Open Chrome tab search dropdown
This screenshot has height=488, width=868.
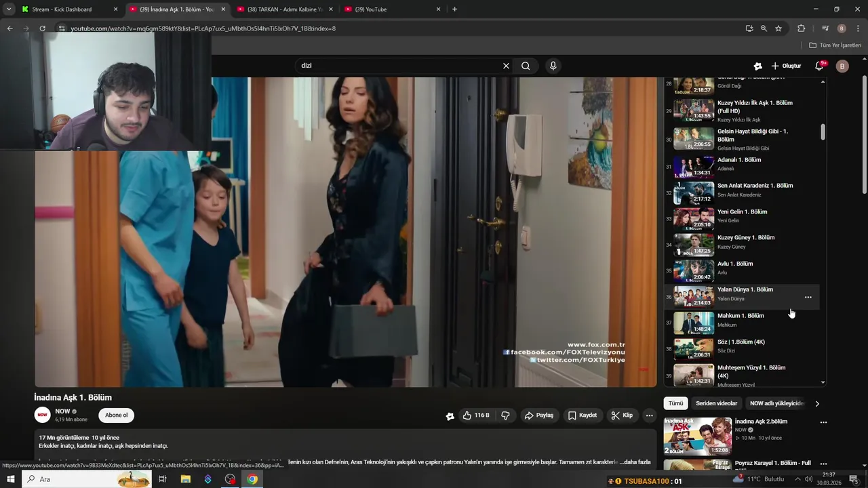tap(9, 9)
